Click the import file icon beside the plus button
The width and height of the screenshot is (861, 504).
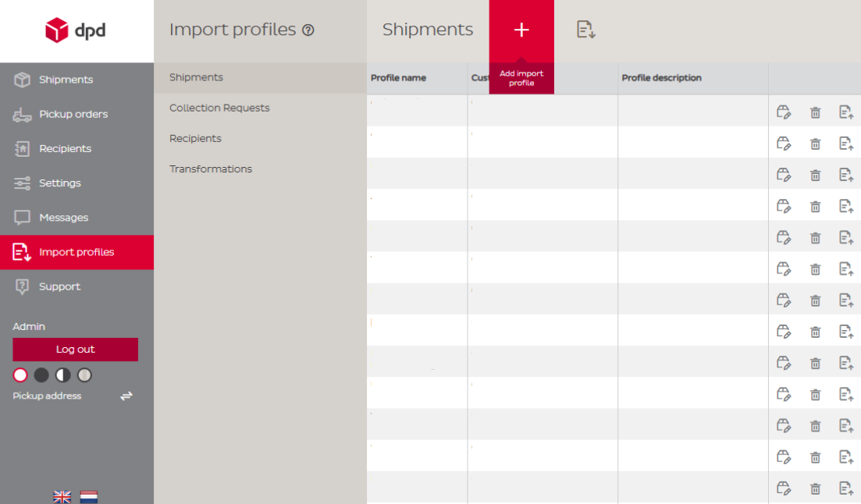[586, 30]
